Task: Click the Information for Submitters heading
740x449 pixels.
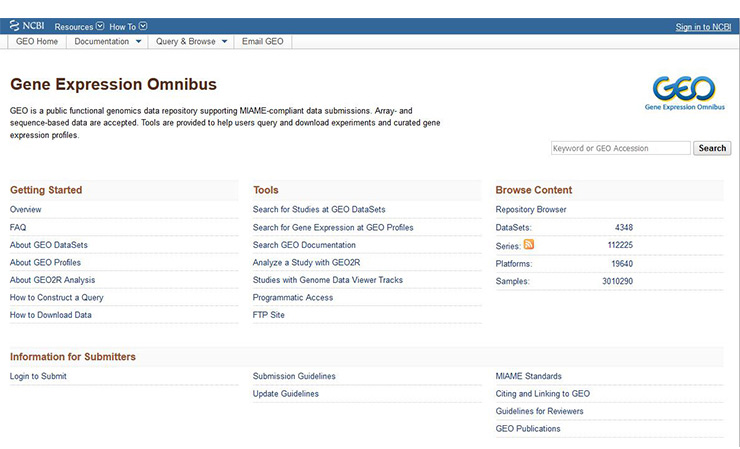Action: (x=73, y=357)
